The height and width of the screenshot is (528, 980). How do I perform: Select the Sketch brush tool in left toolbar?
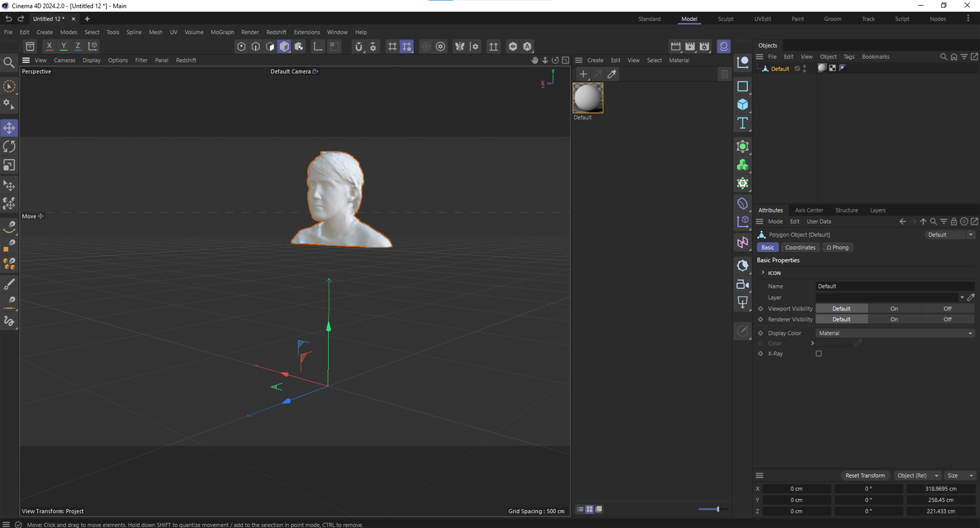[9, 321]
